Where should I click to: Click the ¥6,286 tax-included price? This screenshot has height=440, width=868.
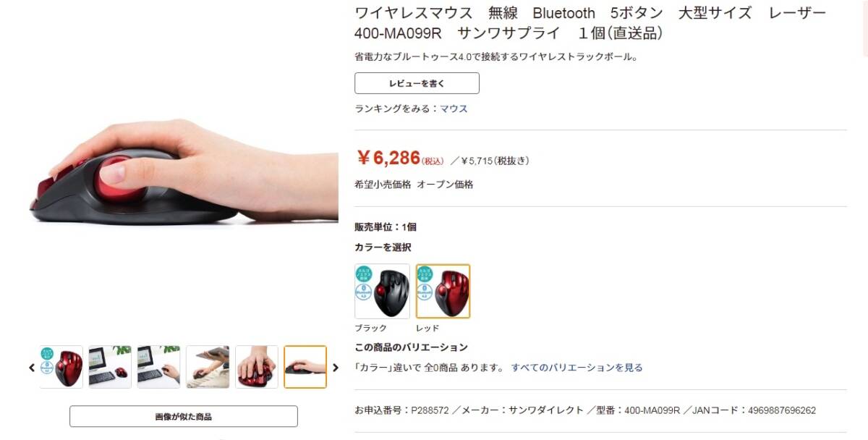point(400,158)
